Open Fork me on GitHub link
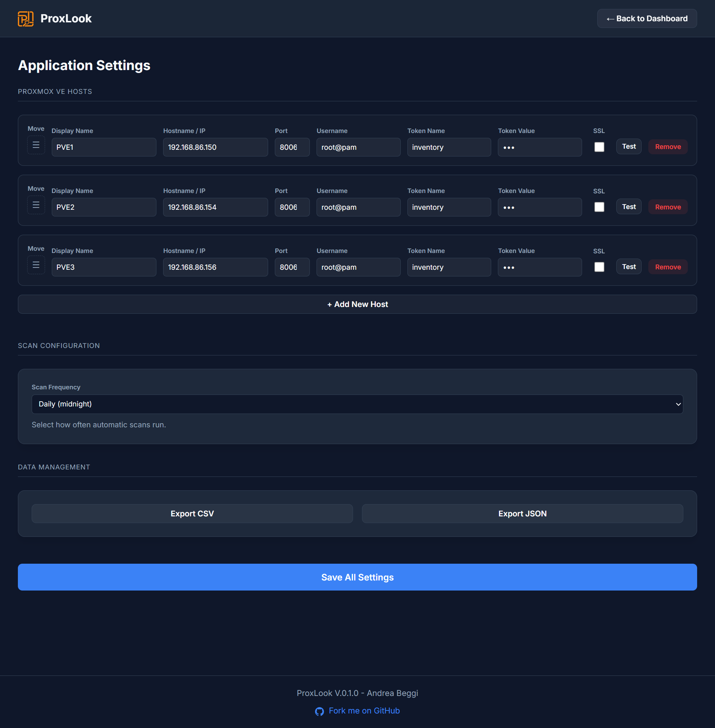 pos(364,711)
